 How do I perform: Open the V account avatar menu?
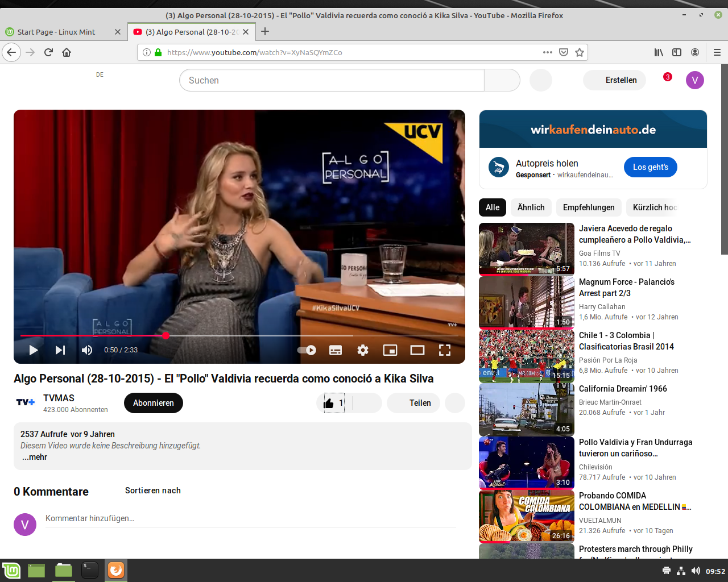[695, 80]
